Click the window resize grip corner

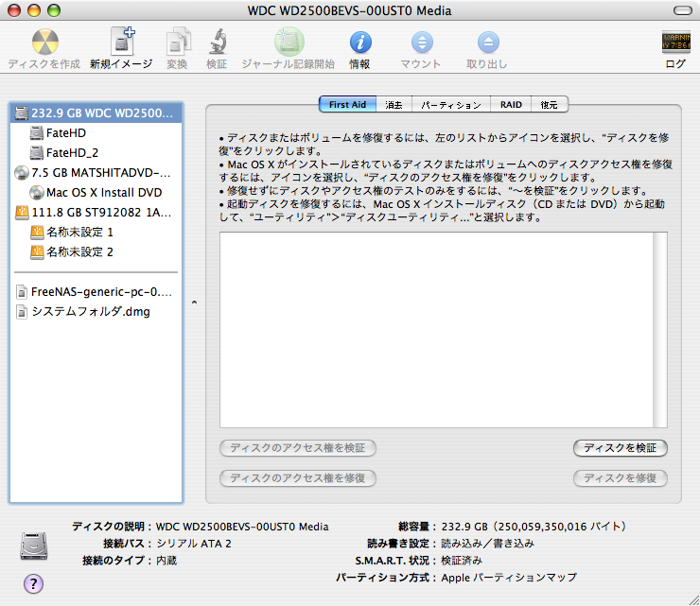click(x=693, y=599)
